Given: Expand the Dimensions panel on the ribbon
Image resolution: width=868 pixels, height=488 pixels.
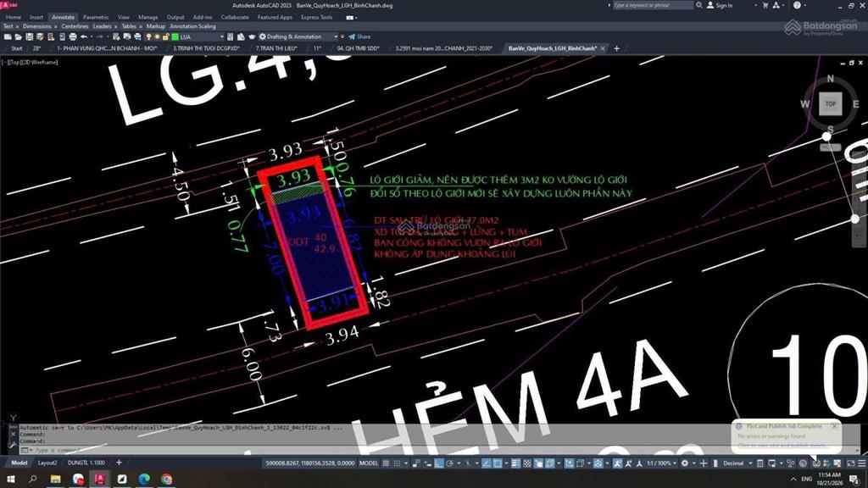Looking at the screenshot, I should 40,26.
